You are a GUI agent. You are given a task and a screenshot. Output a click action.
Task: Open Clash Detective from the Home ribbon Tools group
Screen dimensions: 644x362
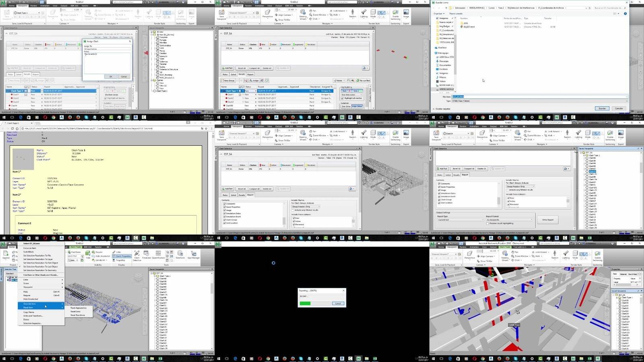click(x=137, y=256)
